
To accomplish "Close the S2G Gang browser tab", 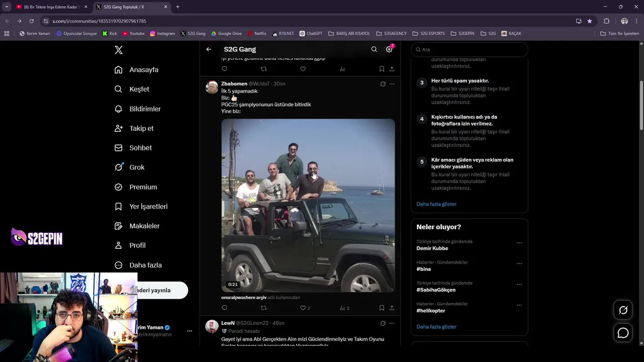I will coord(166,7).
